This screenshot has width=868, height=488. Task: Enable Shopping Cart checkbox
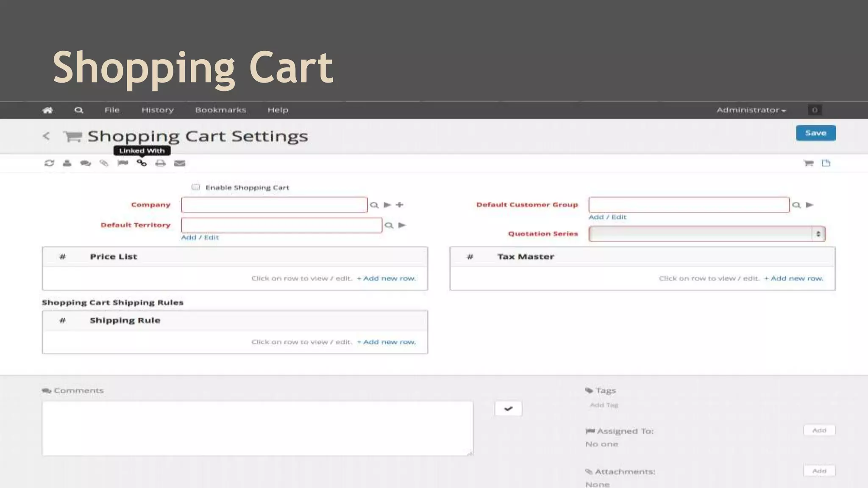[195, 187]
